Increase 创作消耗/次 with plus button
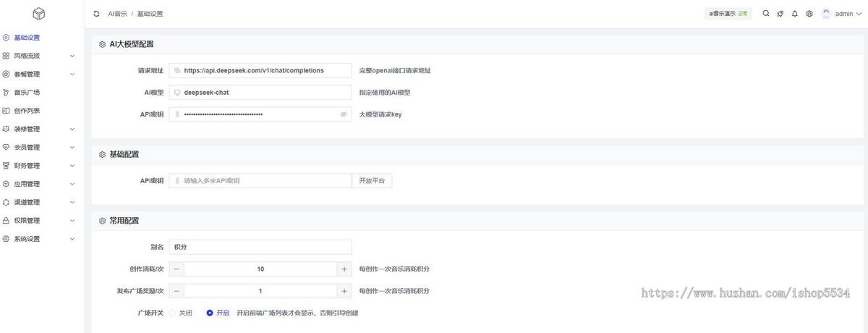The width and height of the screenshot is (868, 333). click(344, 269)
